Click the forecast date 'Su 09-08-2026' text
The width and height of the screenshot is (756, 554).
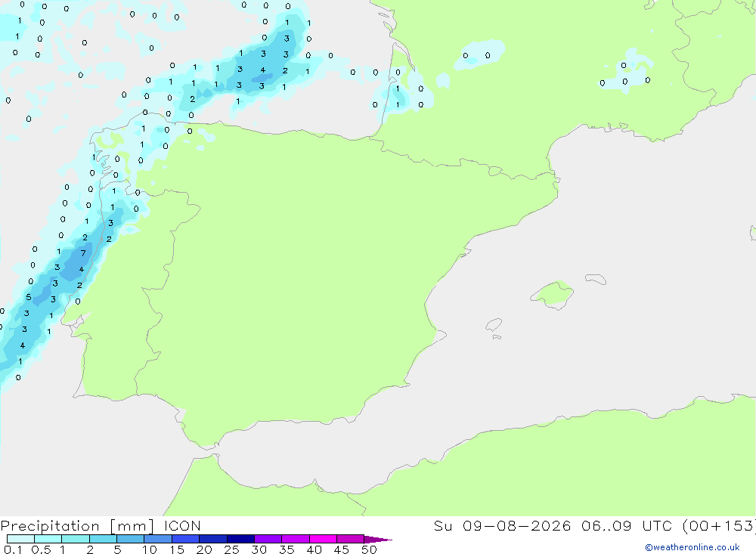[502, 525]
